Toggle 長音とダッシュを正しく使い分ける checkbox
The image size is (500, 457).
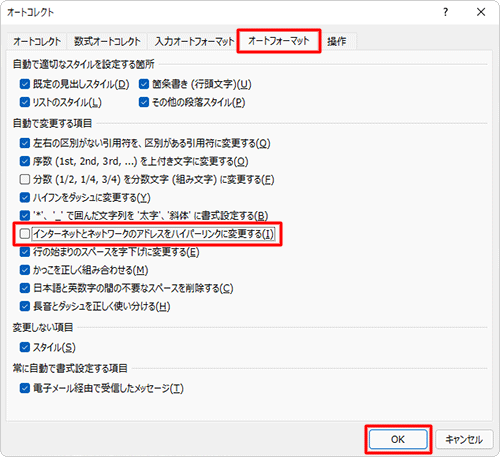coord(25,306)
